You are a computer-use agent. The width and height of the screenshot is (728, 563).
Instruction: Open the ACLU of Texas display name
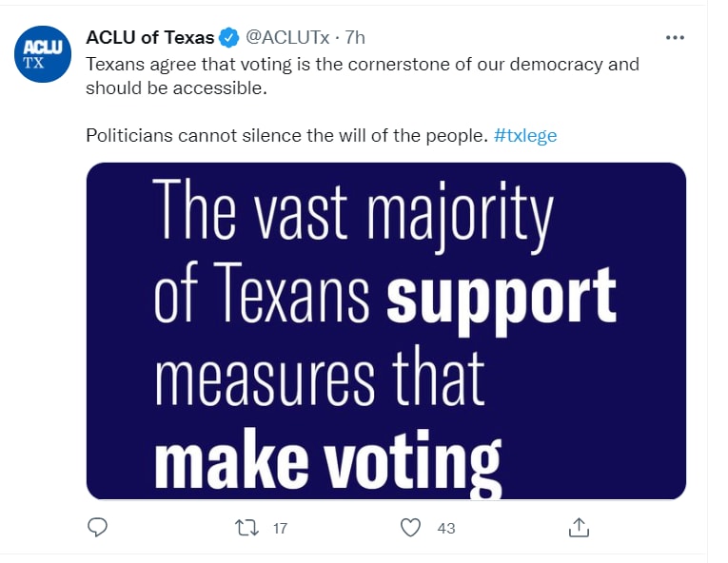(149, 38)
